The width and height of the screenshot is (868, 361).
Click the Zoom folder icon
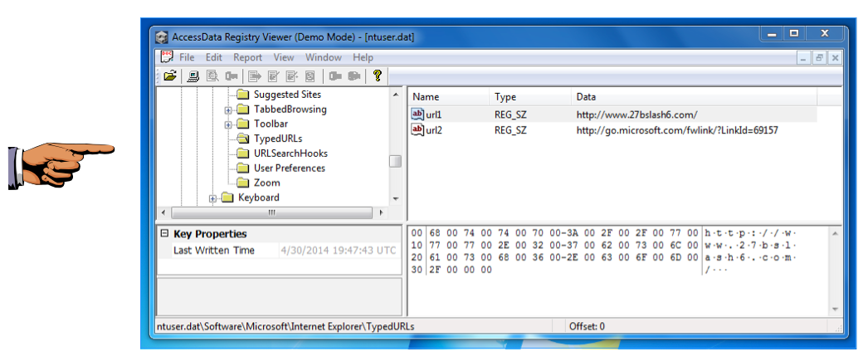(243, 183)
